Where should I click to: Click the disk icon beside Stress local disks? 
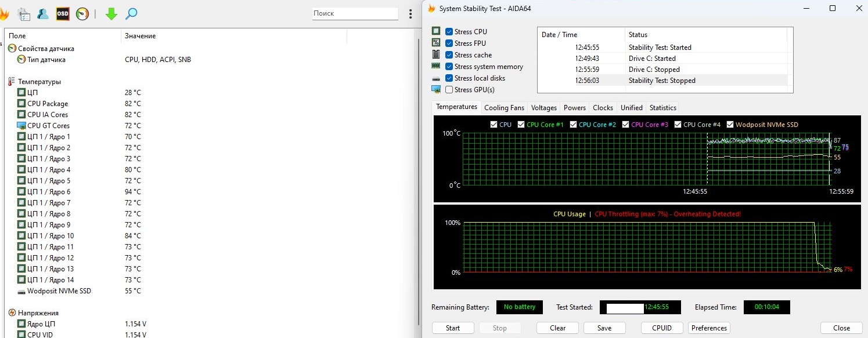(x=436, y=78)
